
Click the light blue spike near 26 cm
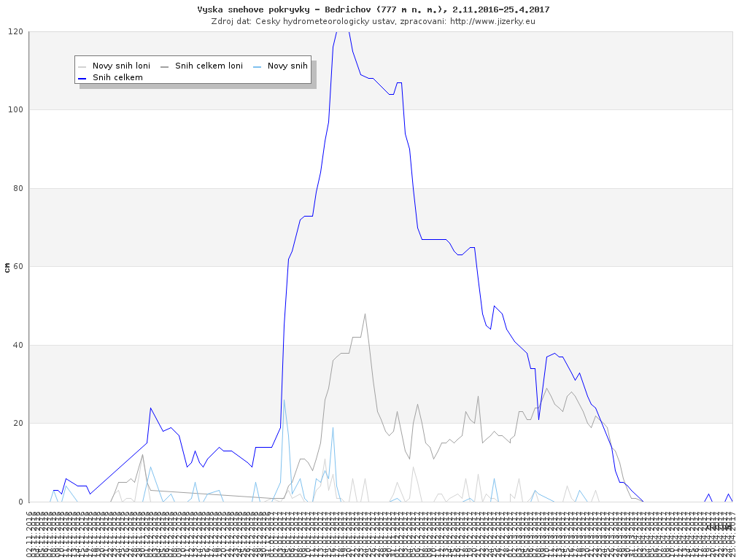pos(284,400)
